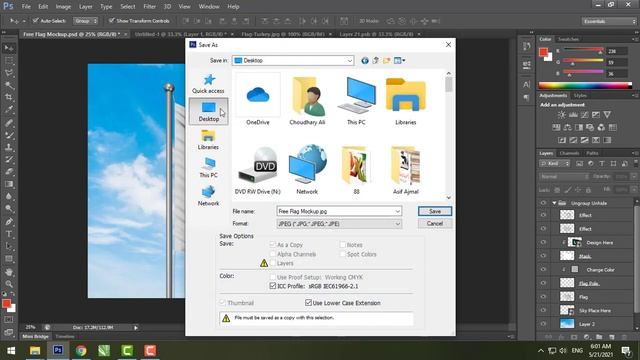Open Libraries in the file list

pyautogui.click(x=405, y=100)
